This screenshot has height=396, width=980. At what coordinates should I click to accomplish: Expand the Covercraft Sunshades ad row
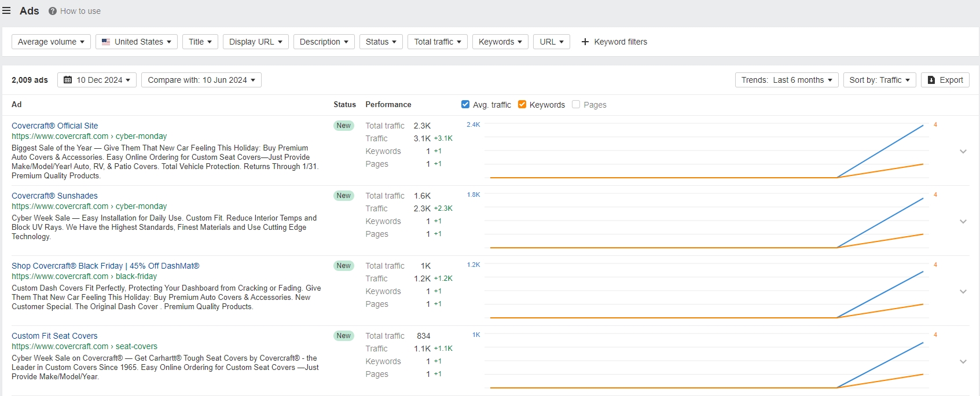[x=963, y=222]
